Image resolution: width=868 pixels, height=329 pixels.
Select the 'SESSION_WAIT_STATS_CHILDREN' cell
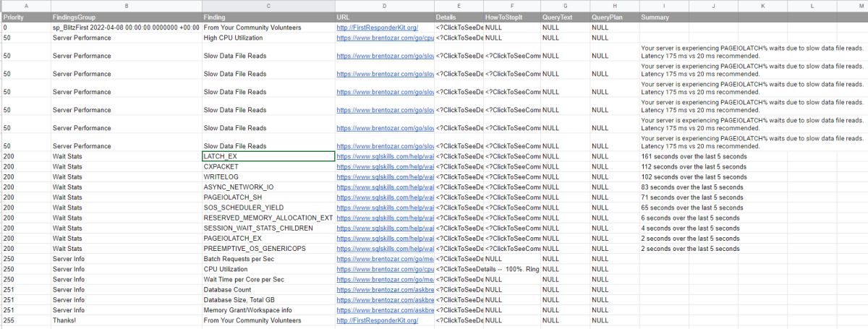268,228
